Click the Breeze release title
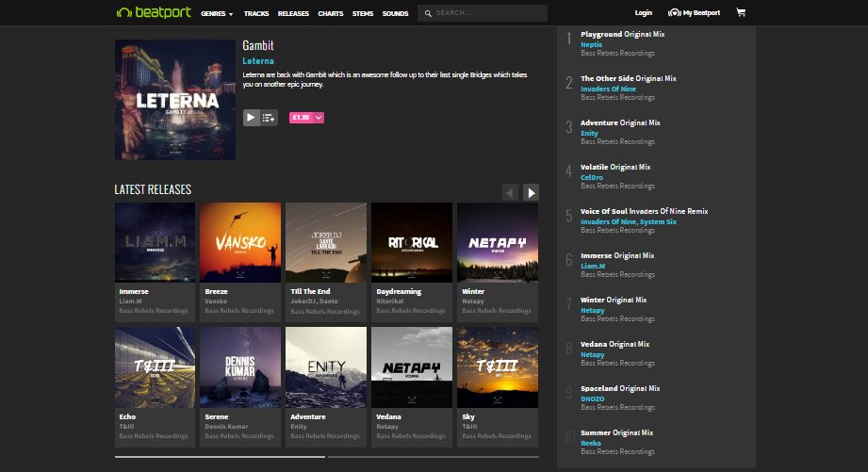The image size is (868, 472). pos(217,292)
